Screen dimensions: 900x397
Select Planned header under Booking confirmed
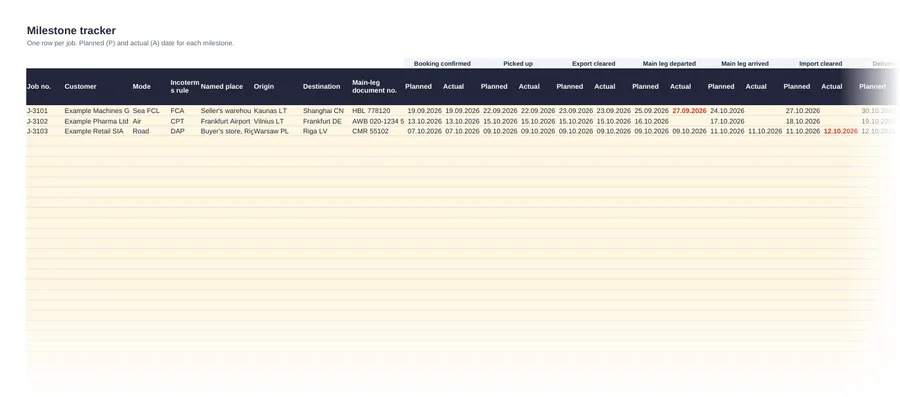tap(418, 87)
